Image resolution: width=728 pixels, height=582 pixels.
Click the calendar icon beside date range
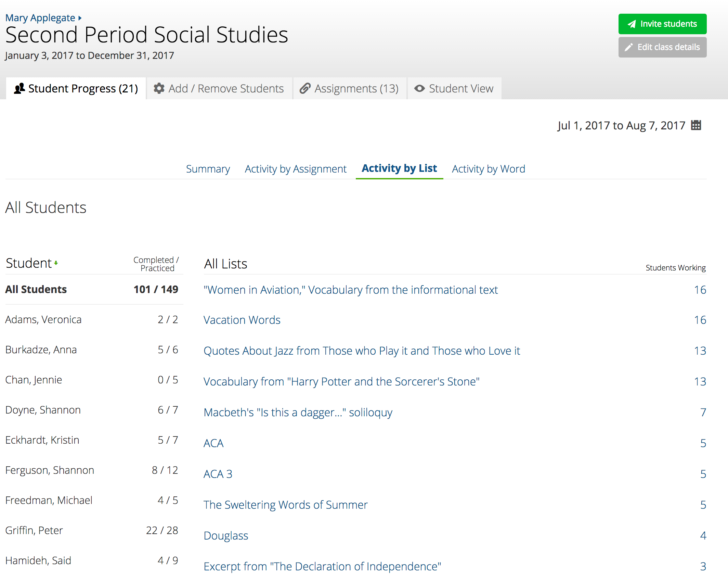[x=696, y=125]
